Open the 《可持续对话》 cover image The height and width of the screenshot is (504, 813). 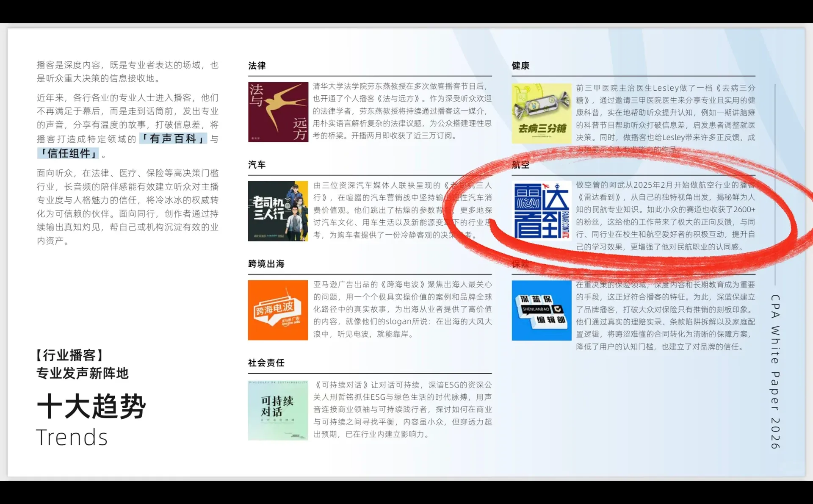[278, 410]
